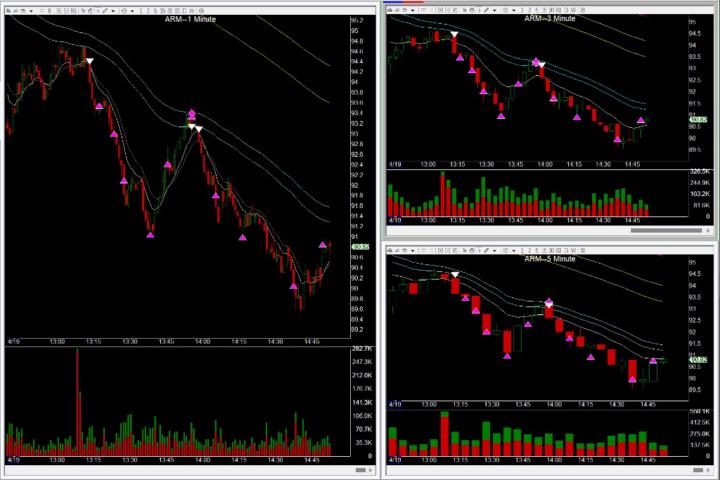Click the 30-minute interval icon in ARM 3 Minute toolbar
720x480 pixels.
552,10
